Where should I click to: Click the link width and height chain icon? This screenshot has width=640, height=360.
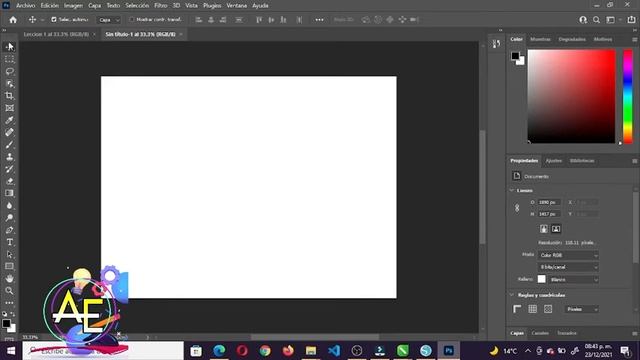tap(517, 208)
